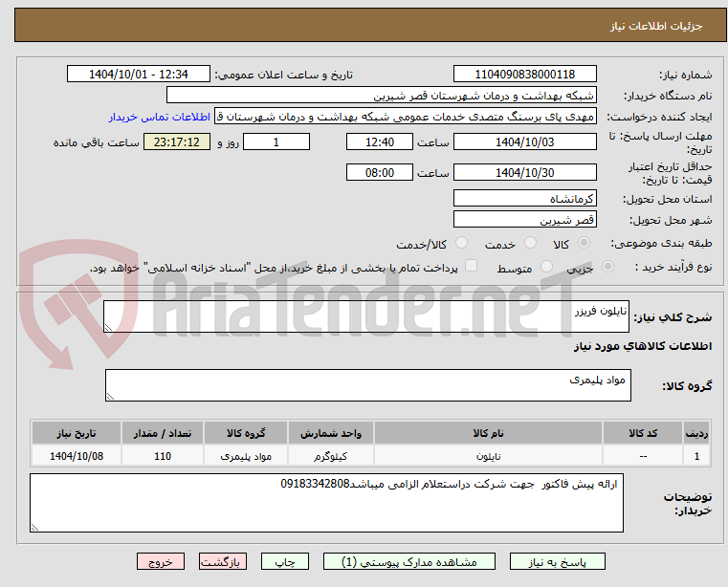Click the مواد پلیمری cell in table row
The height and width of the screenshot is (587, 728).
click(x=246, y=457)
